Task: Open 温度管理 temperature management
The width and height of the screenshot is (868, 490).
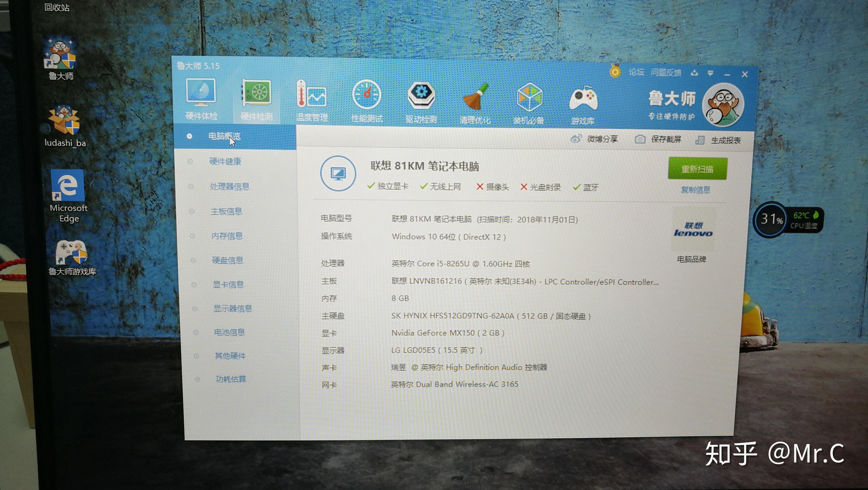Action: [312, 101]
